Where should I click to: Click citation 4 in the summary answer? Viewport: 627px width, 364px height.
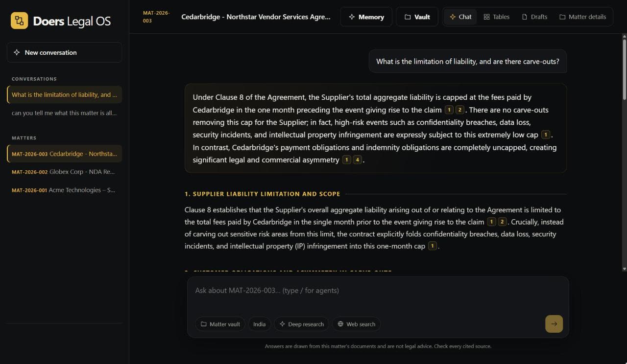tap(358, 159)
